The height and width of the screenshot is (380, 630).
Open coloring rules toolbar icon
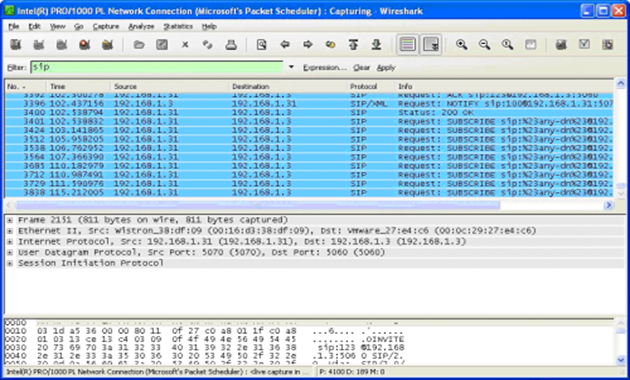click(607, 45)
